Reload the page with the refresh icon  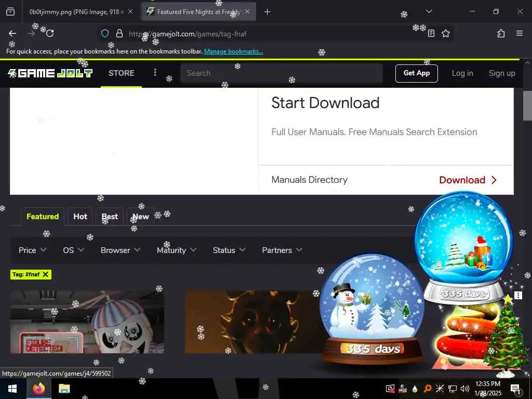tap(50, 33)
